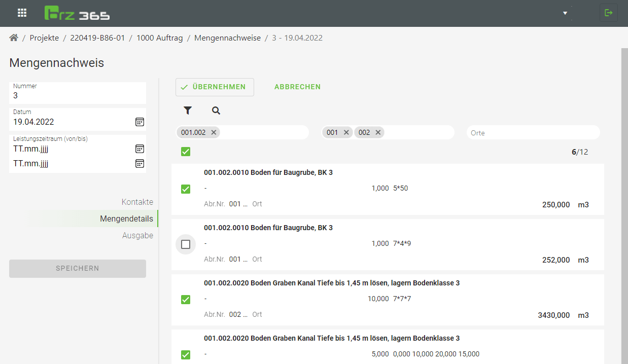Open calendar picker for Datum field
Image resolution: width=628 pixels, height=364 pixels.
coord(139,122)
